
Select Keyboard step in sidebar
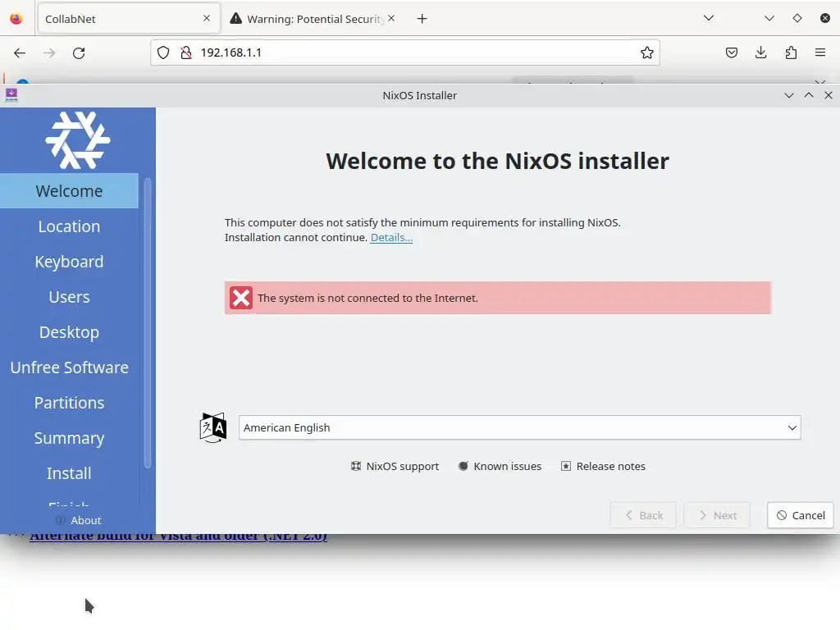(x=69, y=262)
